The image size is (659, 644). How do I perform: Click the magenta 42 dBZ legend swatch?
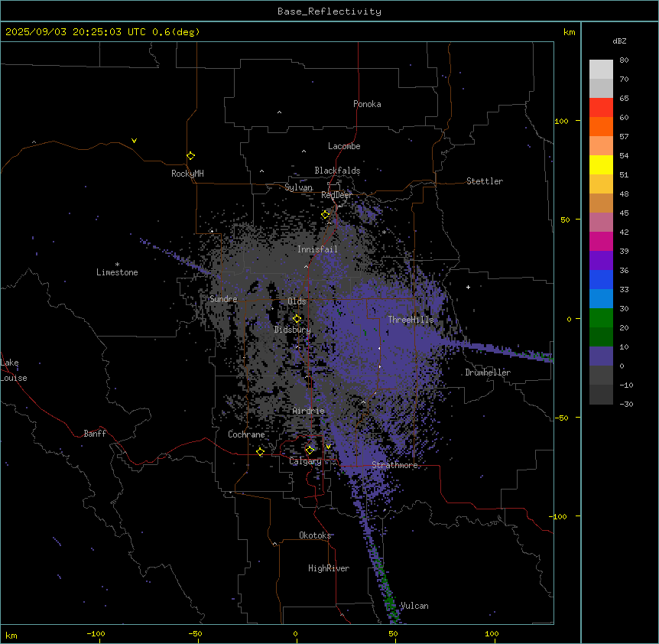(x=601, y=241)
